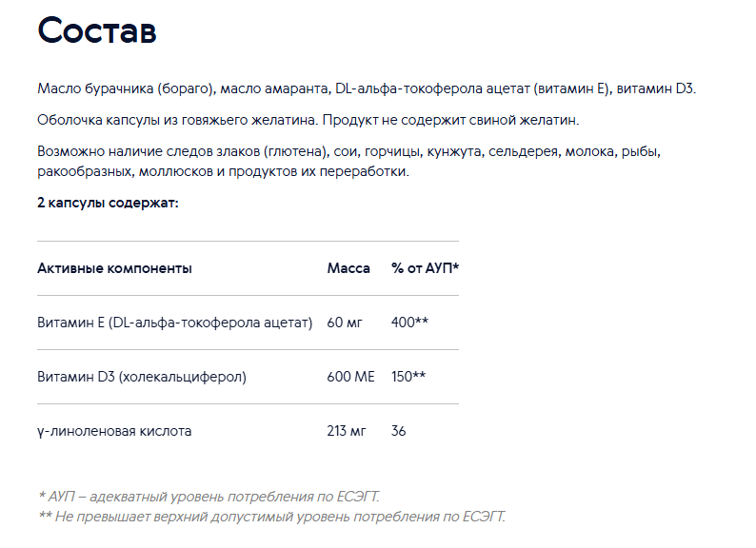Click the footnote defining АУП
The height and width of the screenshot is (548, 756).
[209, 497]
